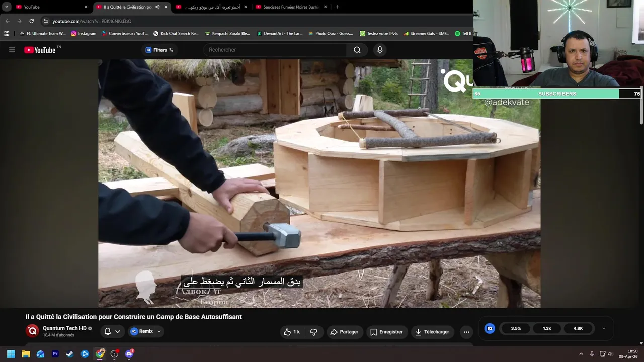Select the 'Il a Quitté la Civilisation' tab
The image size is (644, 362).
click(128, 7)
